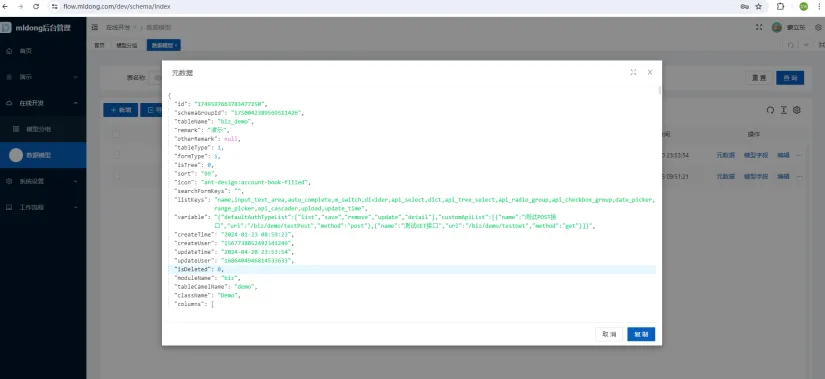Open 模型字段 for the 09:51:21 row

tap(756, 176)
